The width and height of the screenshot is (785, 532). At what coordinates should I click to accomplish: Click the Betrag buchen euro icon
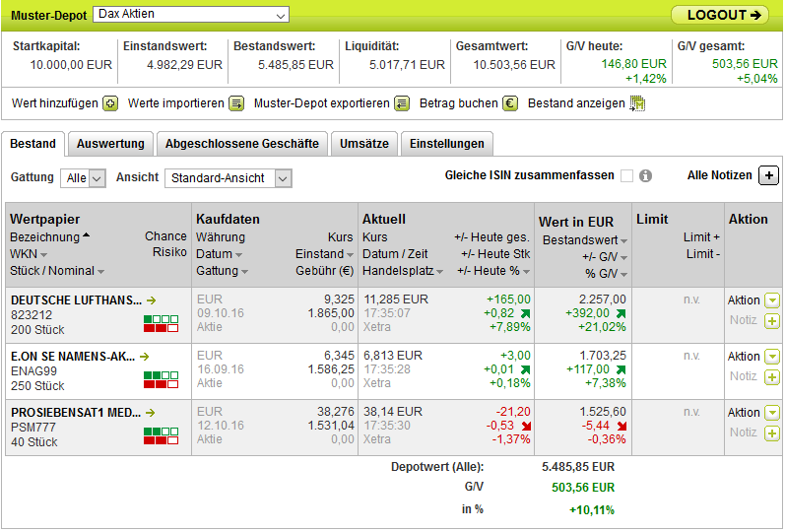point(510,103)
